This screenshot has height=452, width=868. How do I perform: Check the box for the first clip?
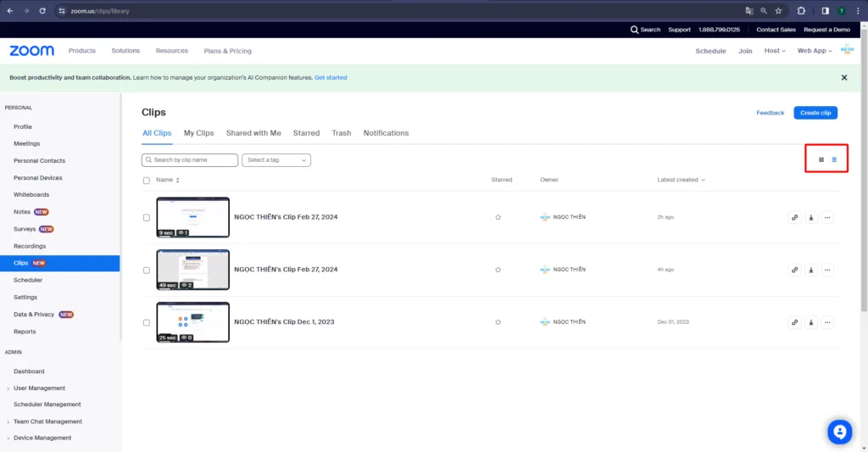coord(147,217)
